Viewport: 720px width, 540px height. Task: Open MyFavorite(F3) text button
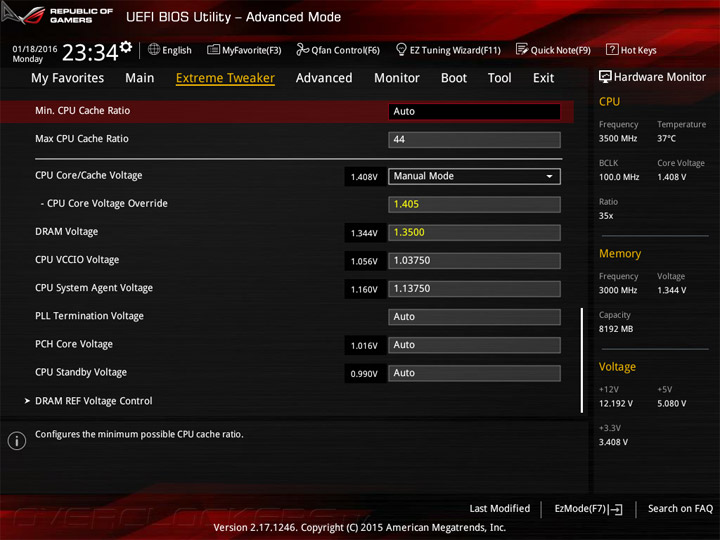pyautogui.click(x=252, y=50)
